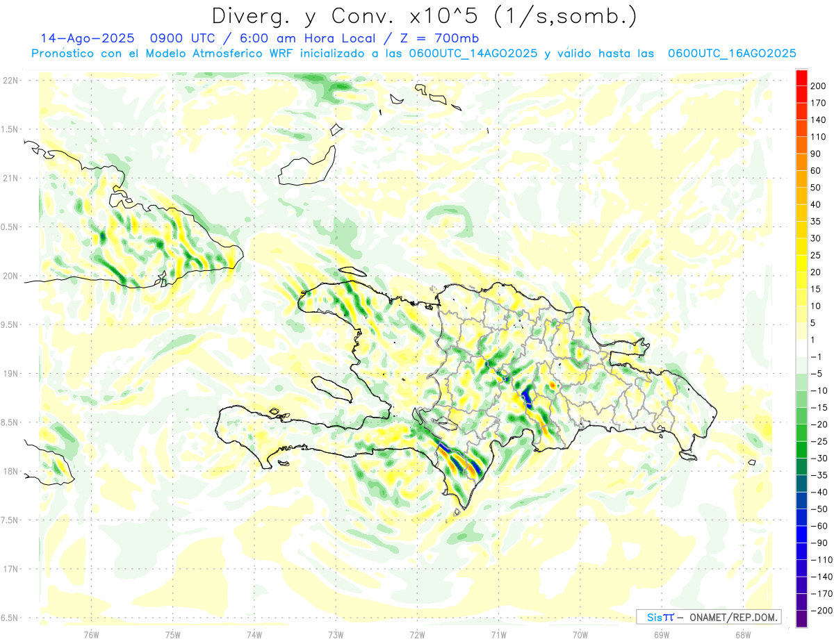Image resolution: width=834 pixels, height=644 pixels.
Task: Select the '68W' longitude label
Action: (x=743, y=635)
